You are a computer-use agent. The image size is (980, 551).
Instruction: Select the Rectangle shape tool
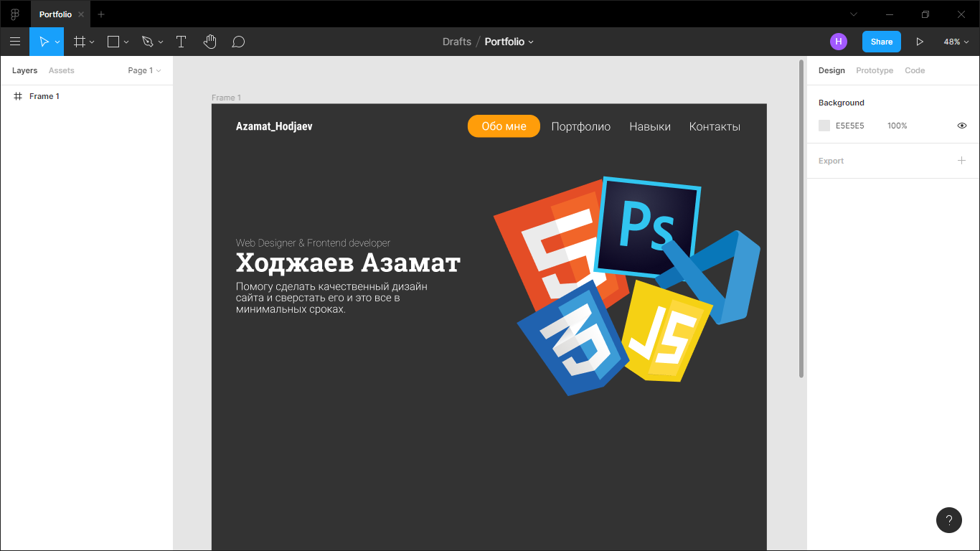[113, 42]
